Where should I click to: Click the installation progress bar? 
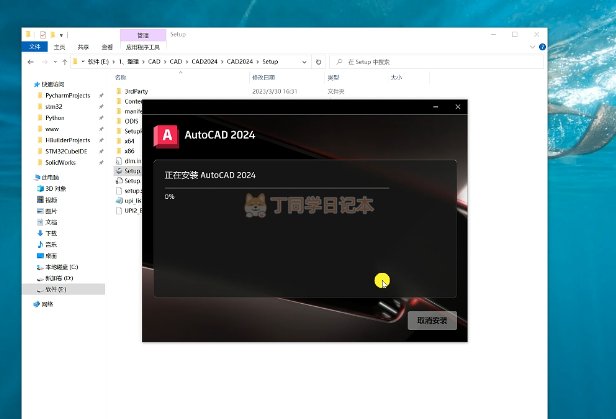coord(277,188)
